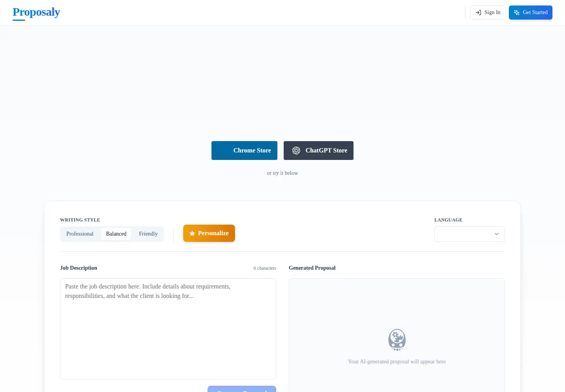Screen dimensions: 565x392
Task: Open the ChatGPT Store link
Action: click(319, 151)
